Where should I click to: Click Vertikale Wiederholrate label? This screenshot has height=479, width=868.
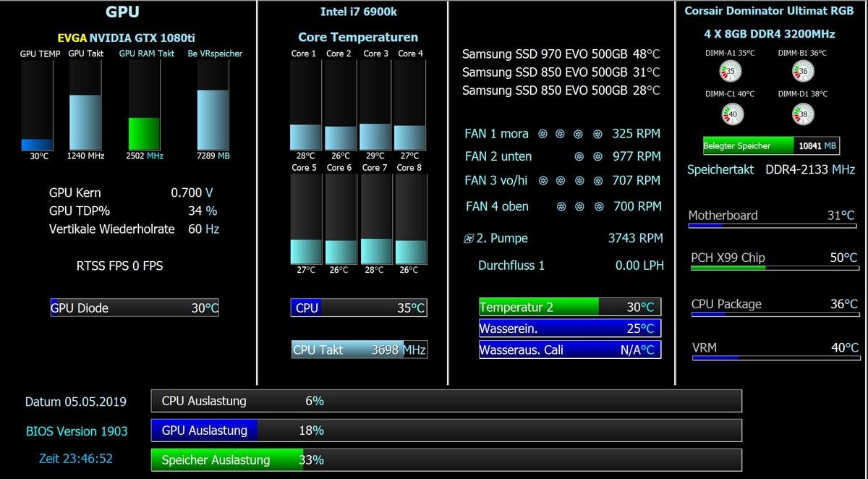(112, 229)
